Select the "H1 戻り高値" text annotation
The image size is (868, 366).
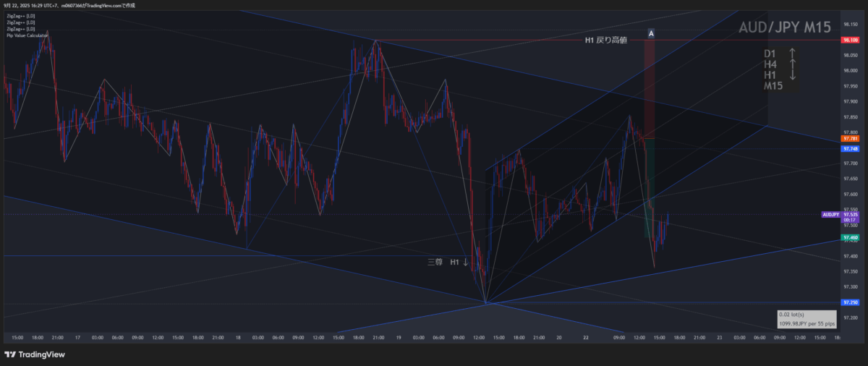(605, 41)
